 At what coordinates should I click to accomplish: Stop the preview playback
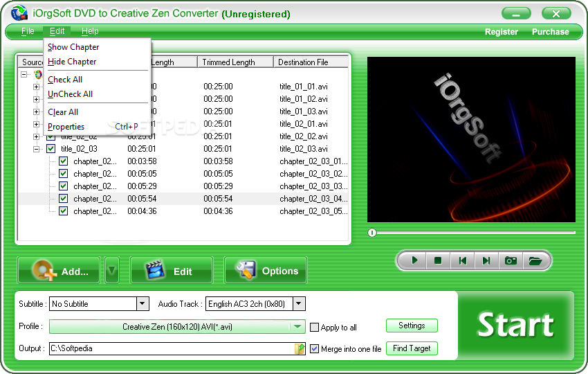[438, 260]
